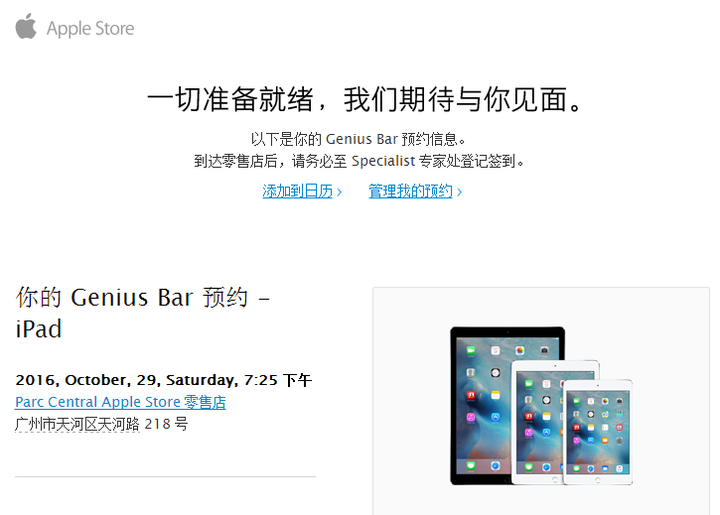Click the Apple logo icon
The width and height of the screenshot is (720, 515).
click(x=26, y=26)
